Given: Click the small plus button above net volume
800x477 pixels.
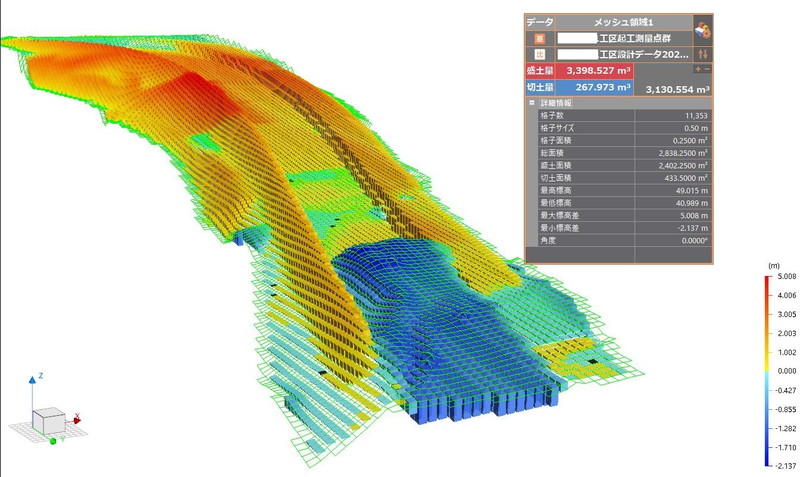Looking at the screenshot, I should [697, 69].
